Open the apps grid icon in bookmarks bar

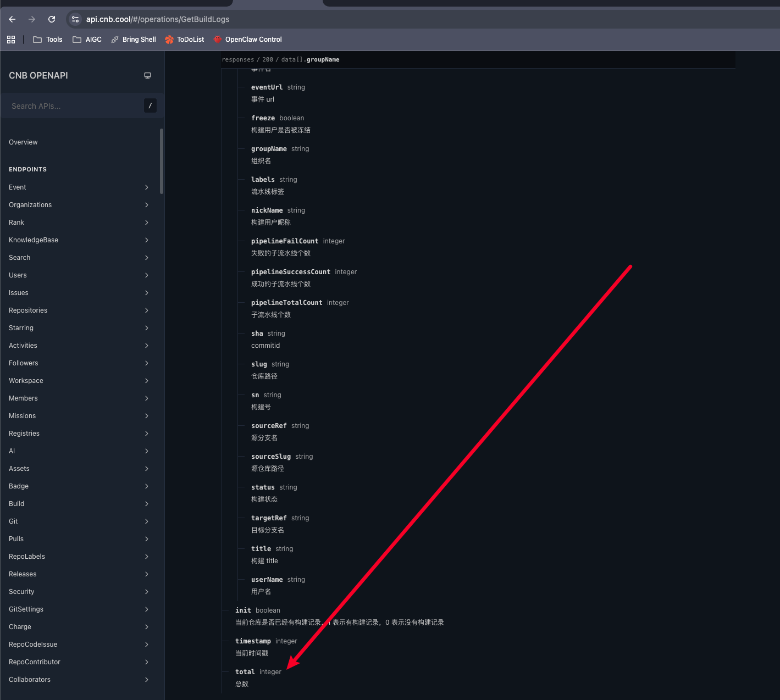(11, 40)
